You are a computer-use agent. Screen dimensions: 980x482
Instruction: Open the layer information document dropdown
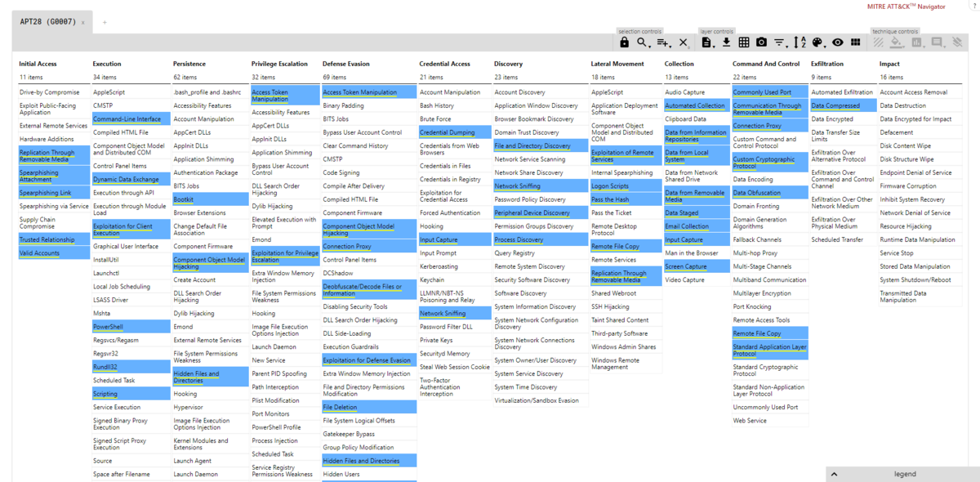pos(708,42)
